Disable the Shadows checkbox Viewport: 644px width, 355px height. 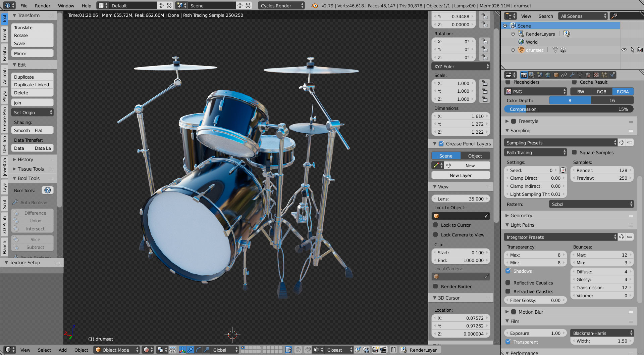pos(508,271)
